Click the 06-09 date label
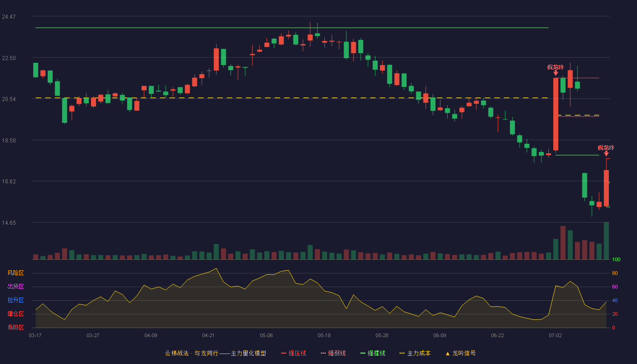The width and height of the screenshot is (637, 364). point(440,335)
